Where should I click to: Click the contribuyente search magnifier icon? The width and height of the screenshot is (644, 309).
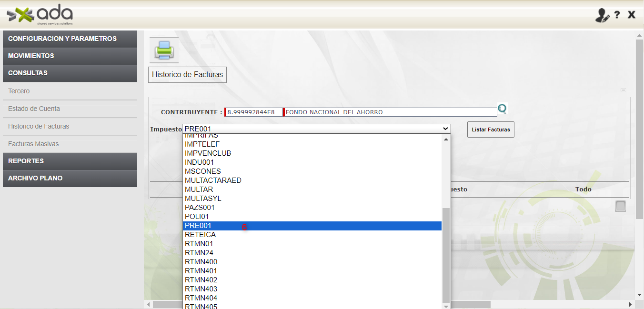coord(502,110)
